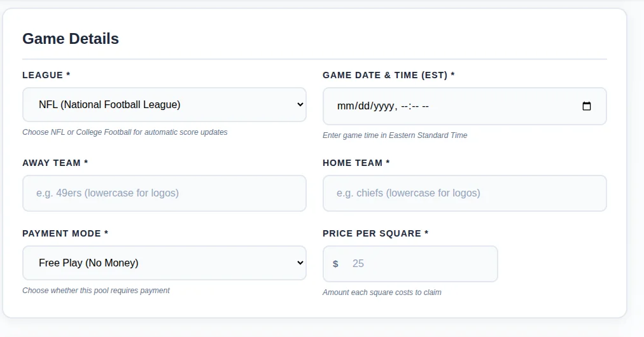Select the day segment in game date
The image size is (644, 337).
(x=364, y=106)
